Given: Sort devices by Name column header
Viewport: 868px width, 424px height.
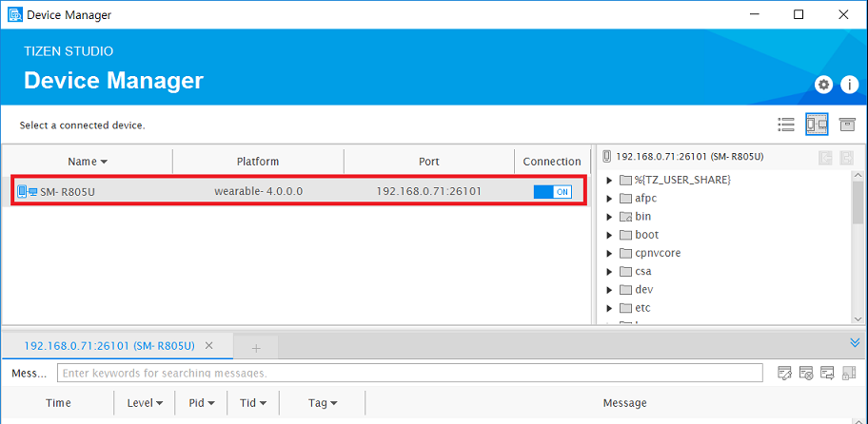Looking at the screenshot, I should [x=88, y=162].
